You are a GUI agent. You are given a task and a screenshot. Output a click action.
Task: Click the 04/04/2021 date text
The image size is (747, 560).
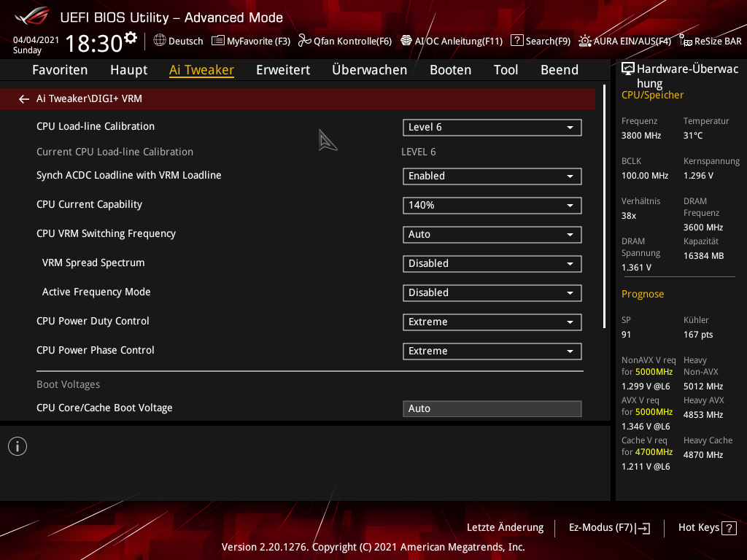pos(36,40)
